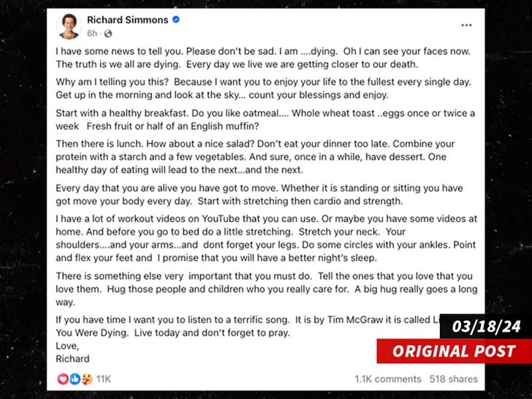This screenshot has width=532, height=399.
Task: View the 1.1K comments
Action: click(387, 379)
